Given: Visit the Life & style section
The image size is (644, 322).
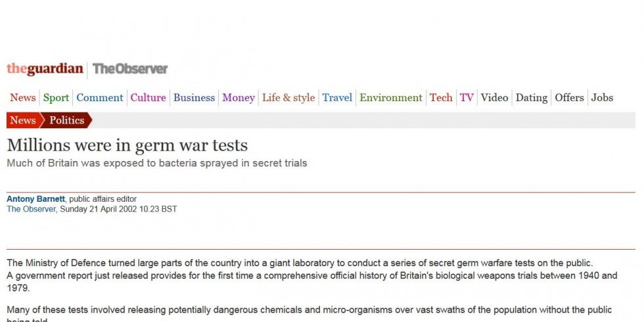Looking at the screenshot, I should point(288,98).
